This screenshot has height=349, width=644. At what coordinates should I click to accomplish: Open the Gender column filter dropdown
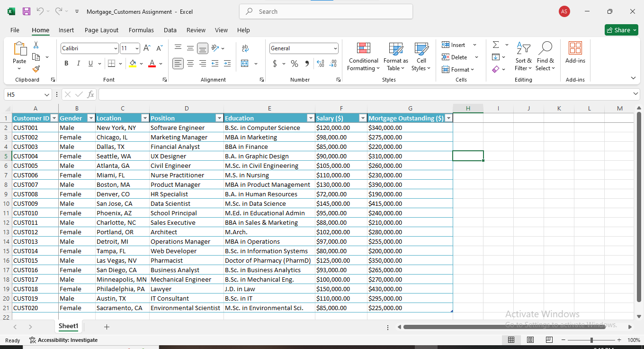click(90, 118)
